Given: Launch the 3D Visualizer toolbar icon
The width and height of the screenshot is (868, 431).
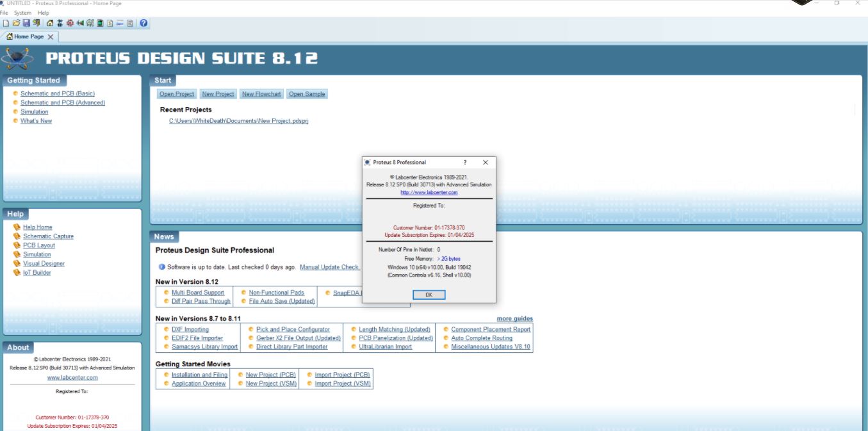Looking at the screenshot, I should coord(80,23).
